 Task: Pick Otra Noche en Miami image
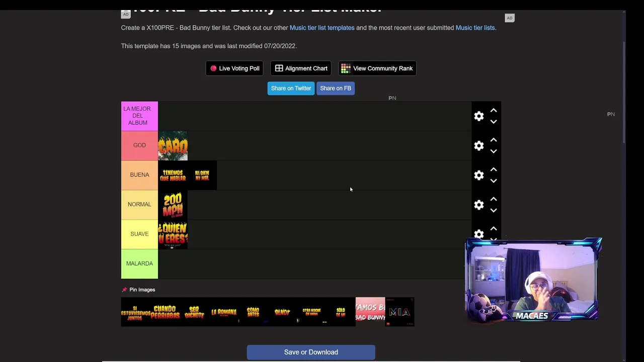coord(311,312)
